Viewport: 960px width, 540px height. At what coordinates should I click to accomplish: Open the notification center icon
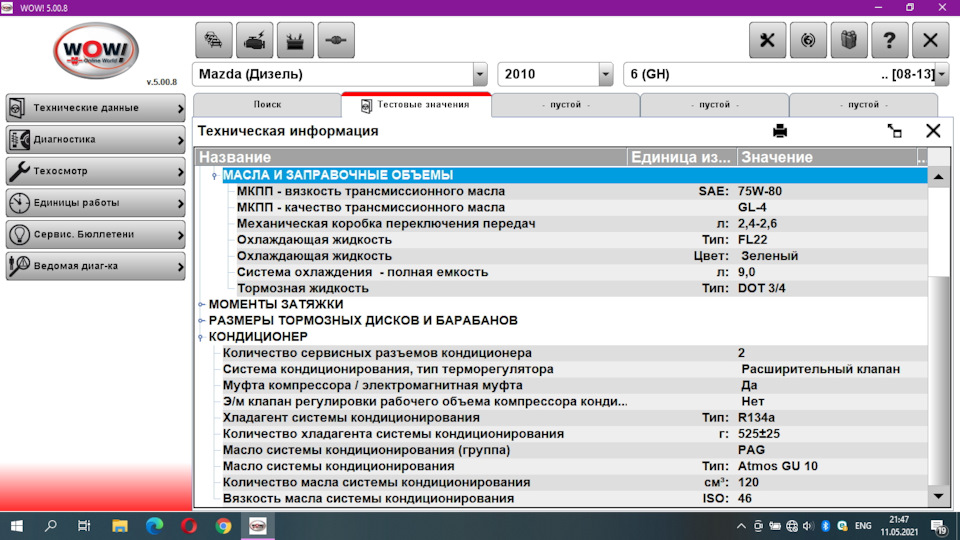pos(939,526)
